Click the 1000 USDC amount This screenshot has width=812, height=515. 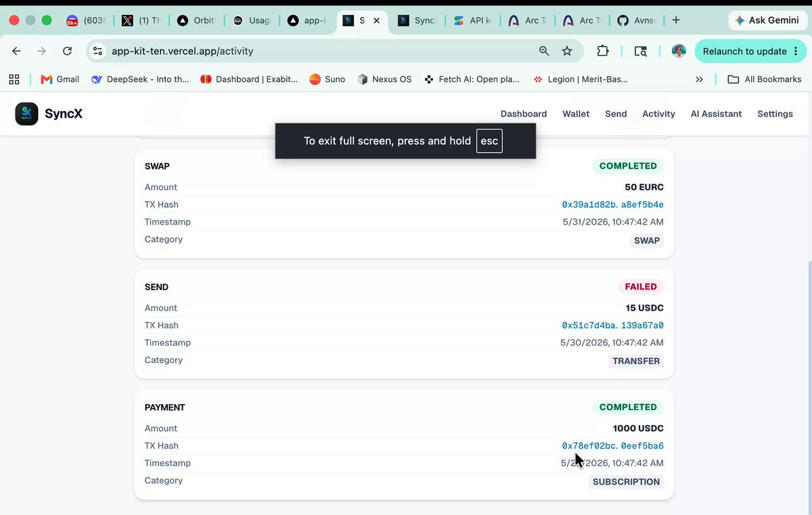(x=638, y=428)
